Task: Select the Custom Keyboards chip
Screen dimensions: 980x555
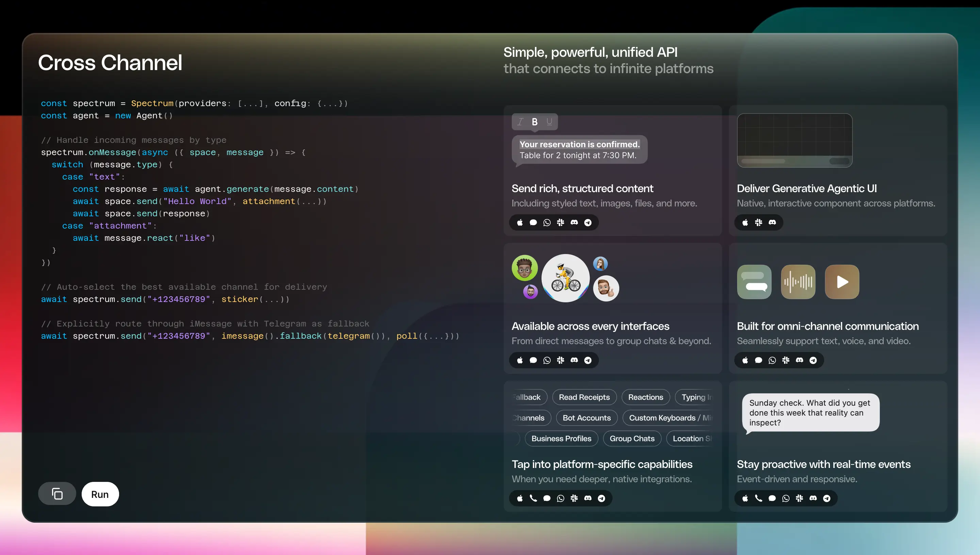Action: [667, 418]
